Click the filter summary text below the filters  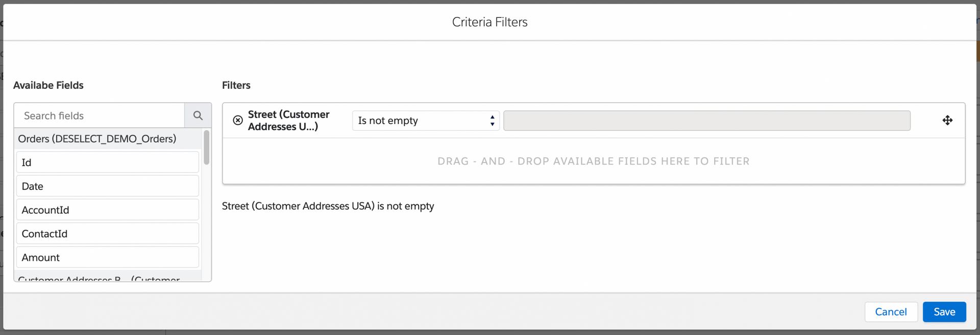point(328,206)
